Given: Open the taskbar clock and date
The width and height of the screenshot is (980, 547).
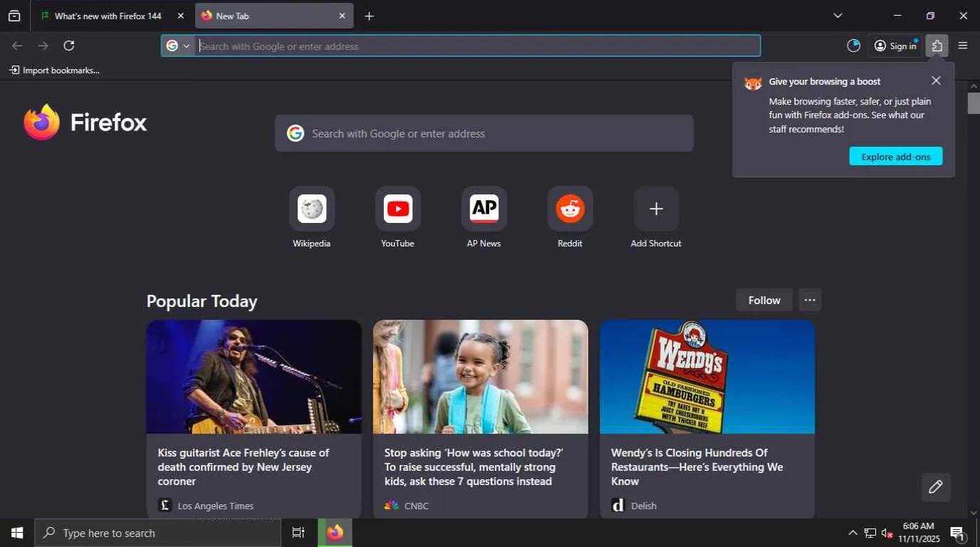Looking at the screenshot, I should pos(919,533).
